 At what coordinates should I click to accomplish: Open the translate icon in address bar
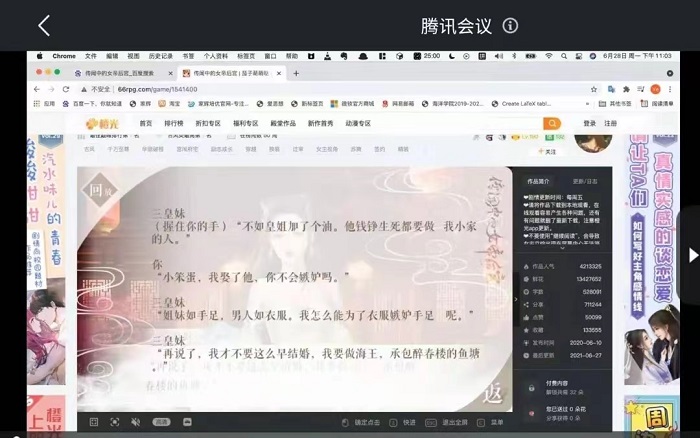tap(612, 89)
